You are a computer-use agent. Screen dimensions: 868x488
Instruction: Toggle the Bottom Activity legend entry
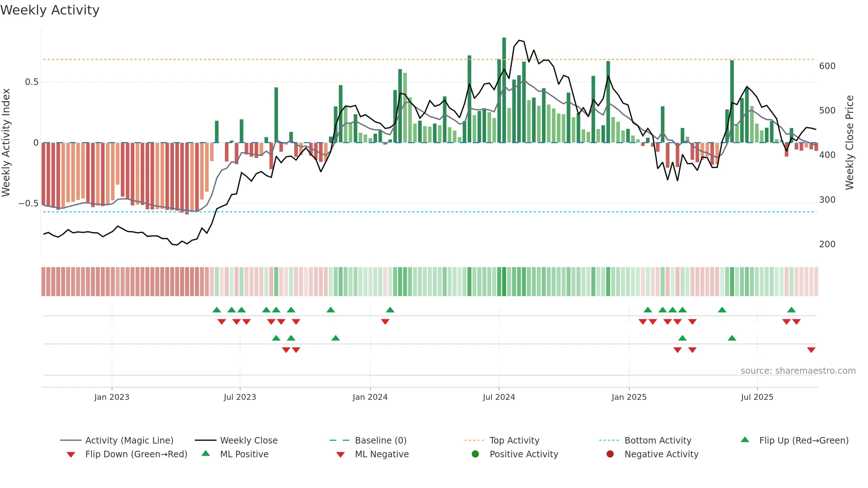(x=645, y=440)
